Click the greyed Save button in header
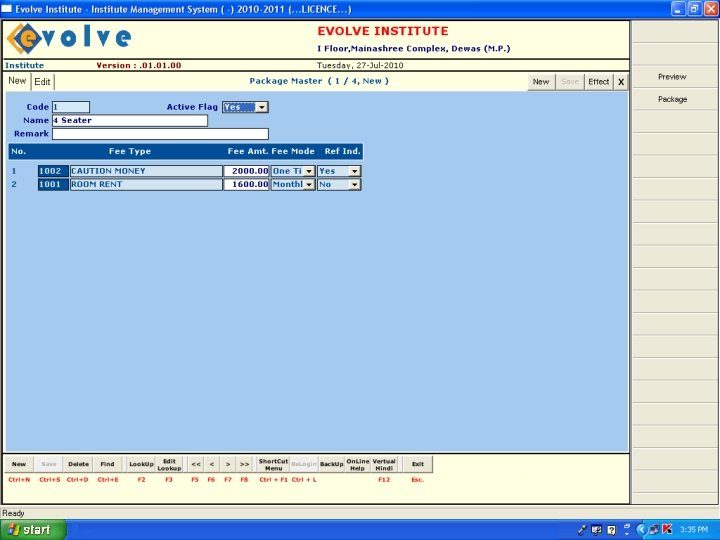The image size is (720, 540). (570, 82)
